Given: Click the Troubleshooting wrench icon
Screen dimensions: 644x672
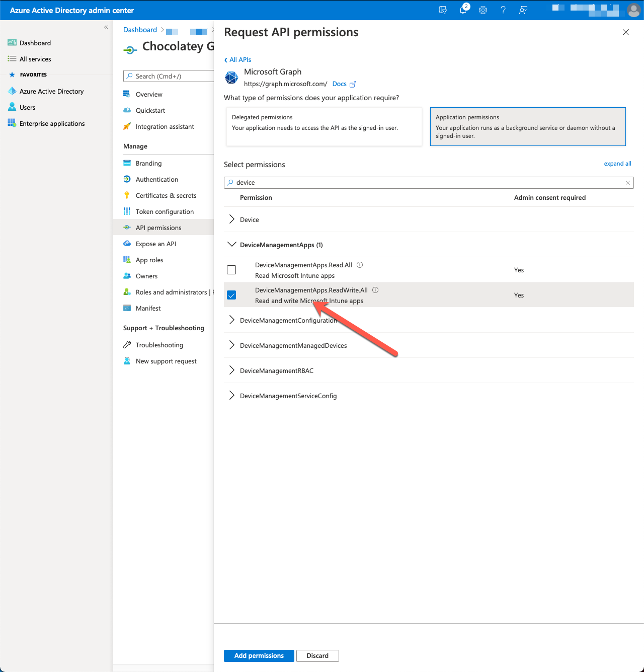Looking at the screenshot, I should click(x=127, y=345).
